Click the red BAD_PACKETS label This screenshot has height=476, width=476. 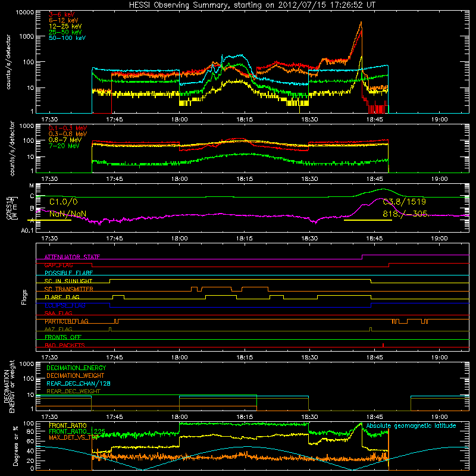(x=65, y=345)
